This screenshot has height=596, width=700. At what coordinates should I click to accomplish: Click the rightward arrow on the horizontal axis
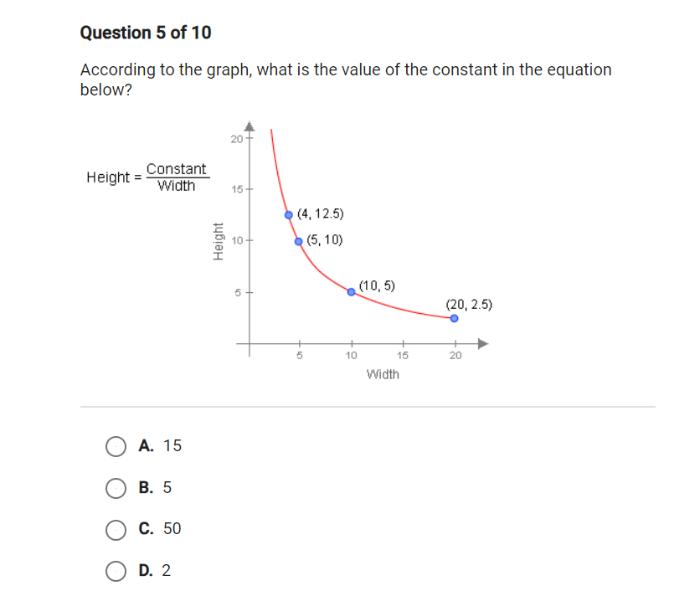pos(481,343)
